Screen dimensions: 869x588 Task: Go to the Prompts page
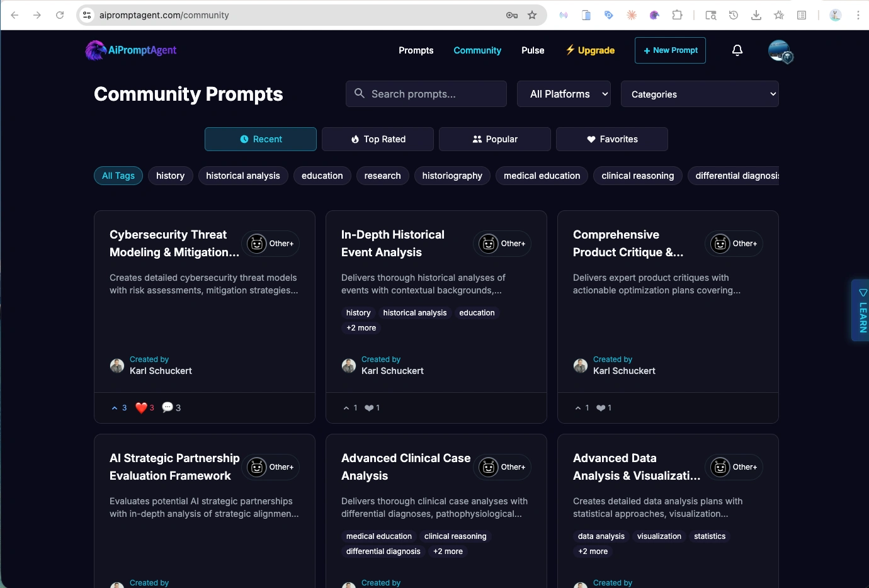pyautogui.click(x=416, y=50)
